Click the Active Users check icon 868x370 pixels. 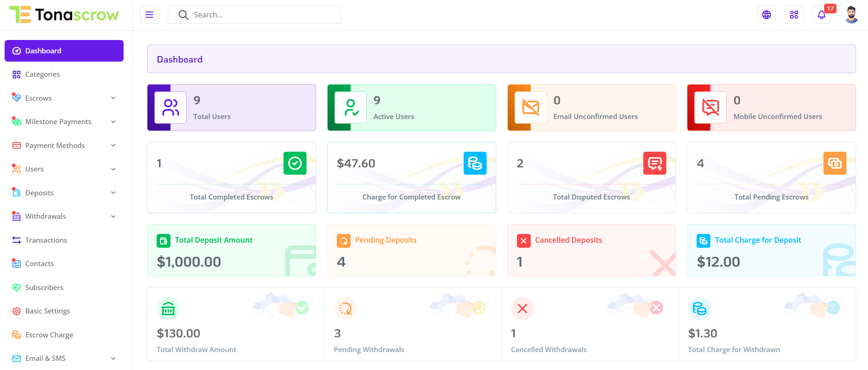point(351,108)
